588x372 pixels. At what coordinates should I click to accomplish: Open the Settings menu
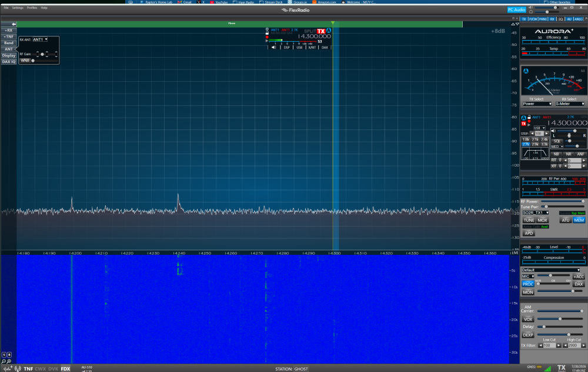[17, 8]
